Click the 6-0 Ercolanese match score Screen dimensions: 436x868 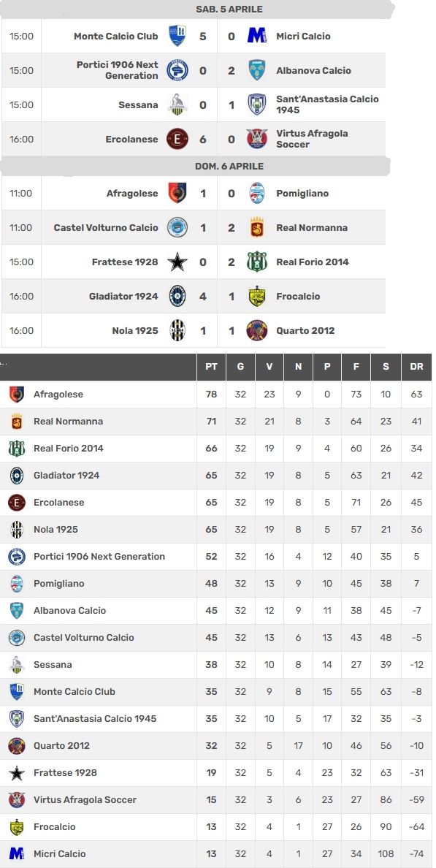pyautogui.click(x=217, y=139)
